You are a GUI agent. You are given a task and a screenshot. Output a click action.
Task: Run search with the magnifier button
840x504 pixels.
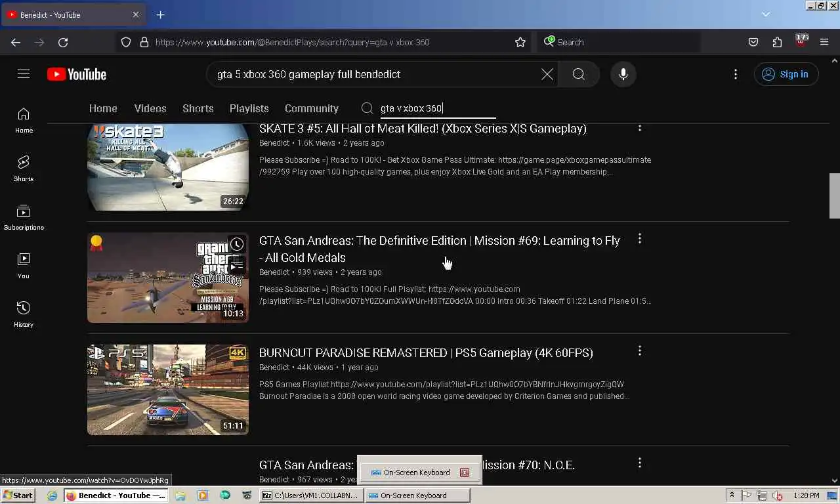(578, 74)
